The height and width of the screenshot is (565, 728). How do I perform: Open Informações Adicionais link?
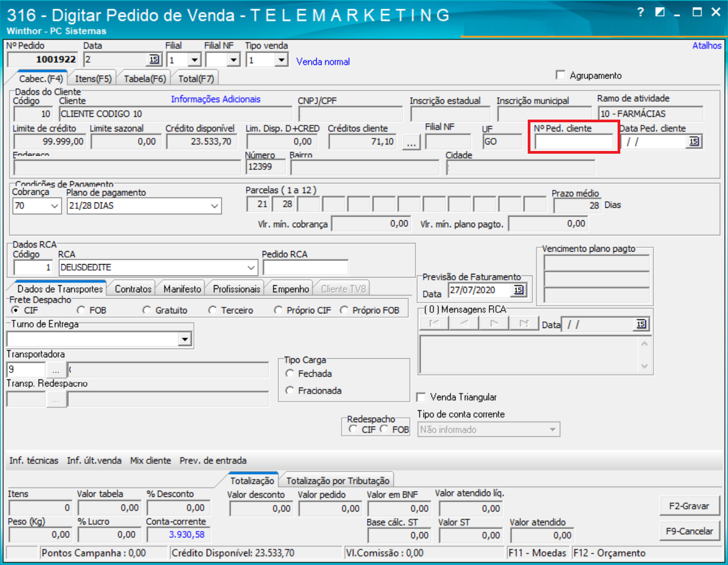[215, 99]
